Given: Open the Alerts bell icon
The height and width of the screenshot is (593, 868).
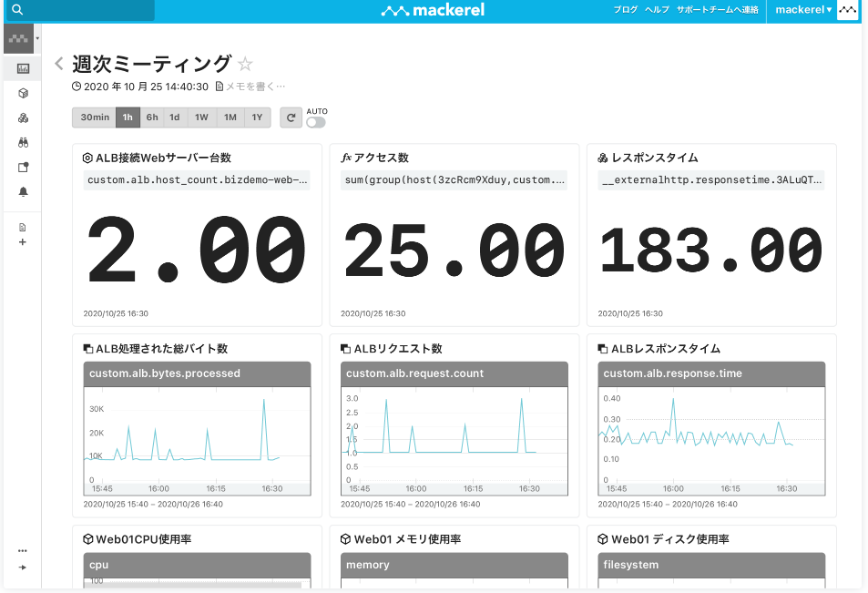Looking at the screenshot, I should 23,191.
